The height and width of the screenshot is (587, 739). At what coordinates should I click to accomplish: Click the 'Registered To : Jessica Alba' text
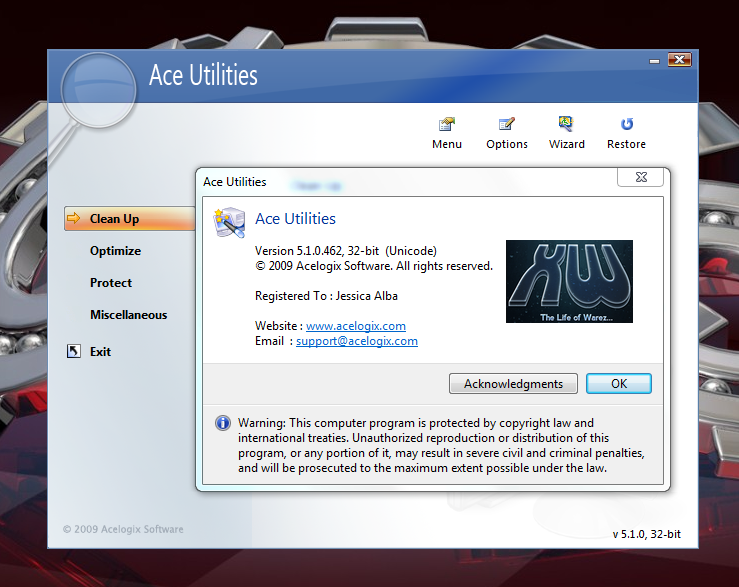pos(326,296)
